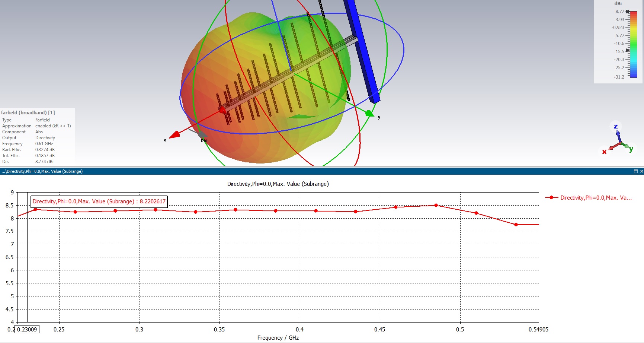Close the Directivity plot window
The width and height of the screenshot is (644, 343).
pyautogui.click(x=641, y=171)
